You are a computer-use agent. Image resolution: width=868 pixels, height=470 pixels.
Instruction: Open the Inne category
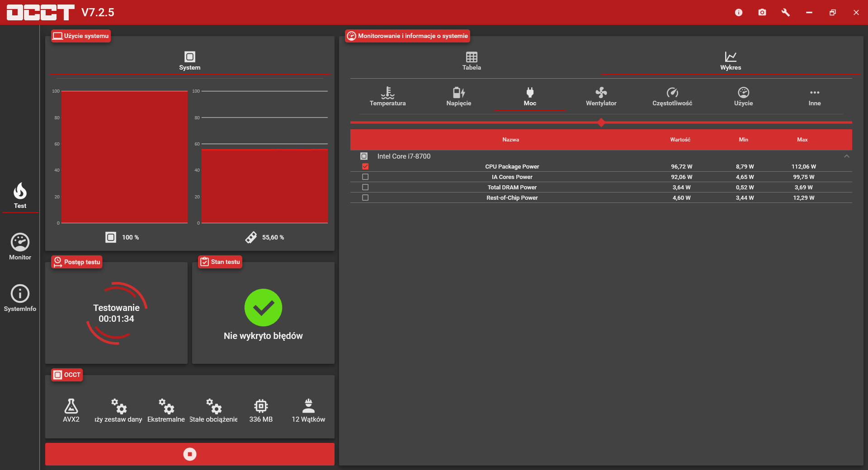[x=815, y=96]
